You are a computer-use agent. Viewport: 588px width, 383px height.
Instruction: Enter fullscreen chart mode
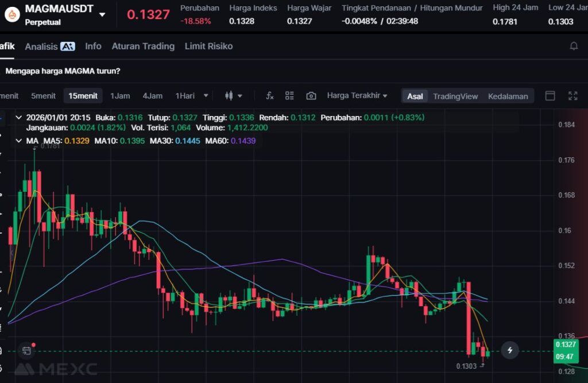[572, 96]
